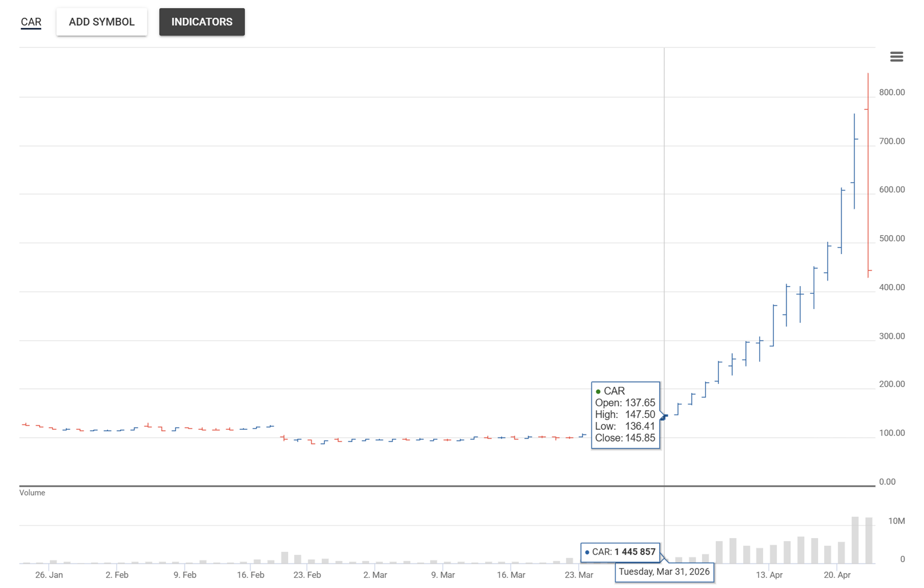Click the CAR volume tooltip 1 445 857
The width and height of the screenshot is (924, 588).
620,552
